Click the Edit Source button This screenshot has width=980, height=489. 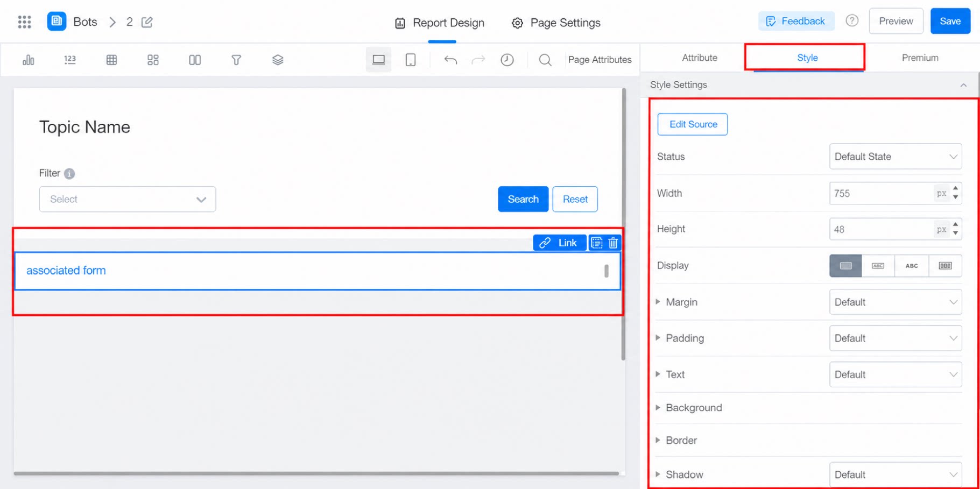(x=693, y=124)
